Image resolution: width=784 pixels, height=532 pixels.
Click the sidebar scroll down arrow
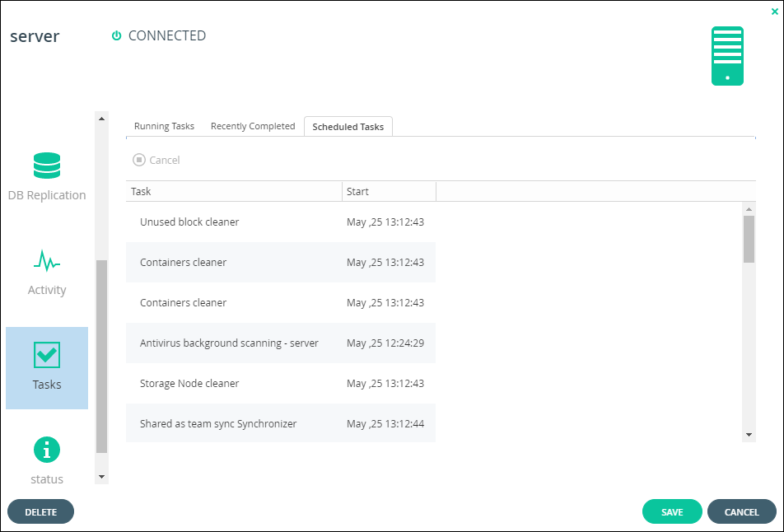(x=101, y=477)
